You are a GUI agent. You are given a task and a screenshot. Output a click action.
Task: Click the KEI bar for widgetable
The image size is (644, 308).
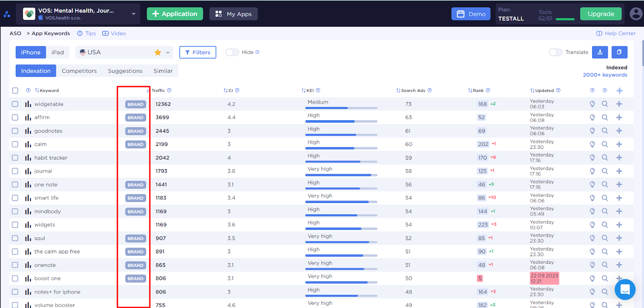[341, 108]
